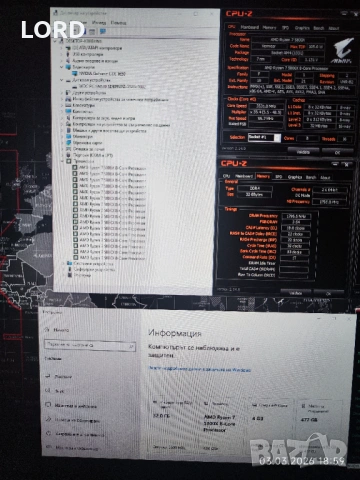The width and height of the screenshot is (360, 480).
Task: Open the Изглед menu in Device Manager
Action: point(99,23)
